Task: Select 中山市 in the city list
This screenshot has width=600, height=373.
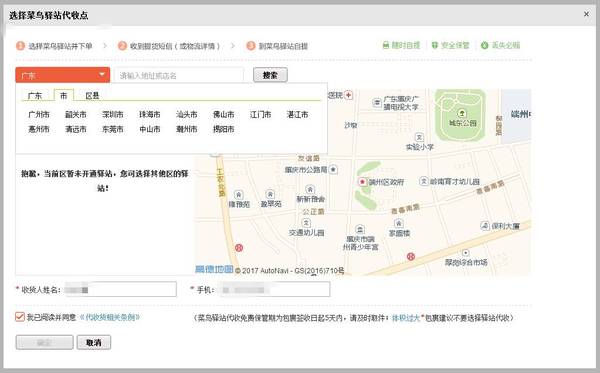Action: point(150,129)
